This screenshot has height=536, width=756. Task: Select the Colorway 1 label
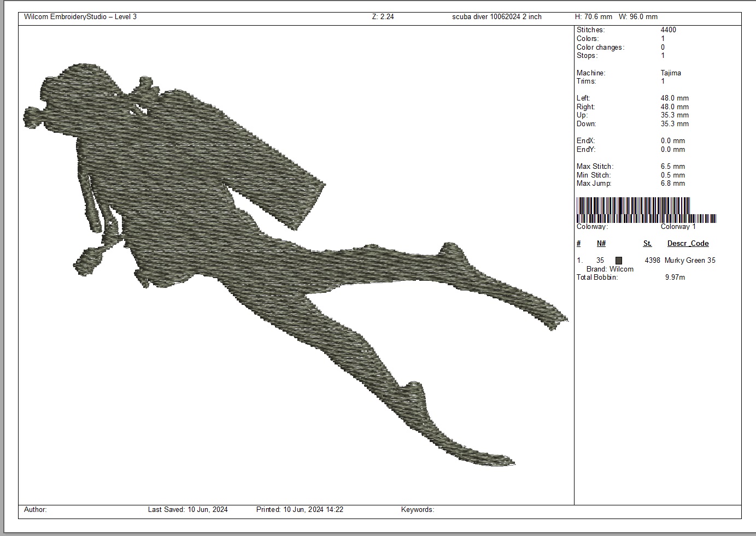[678, 227]
